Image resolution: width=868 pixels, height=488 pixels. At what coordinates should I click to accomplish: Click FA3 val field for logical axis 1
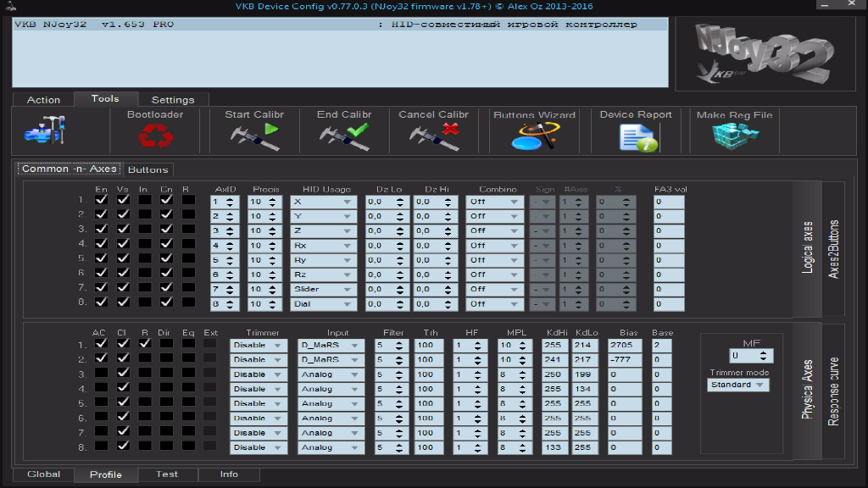[669, 202]
